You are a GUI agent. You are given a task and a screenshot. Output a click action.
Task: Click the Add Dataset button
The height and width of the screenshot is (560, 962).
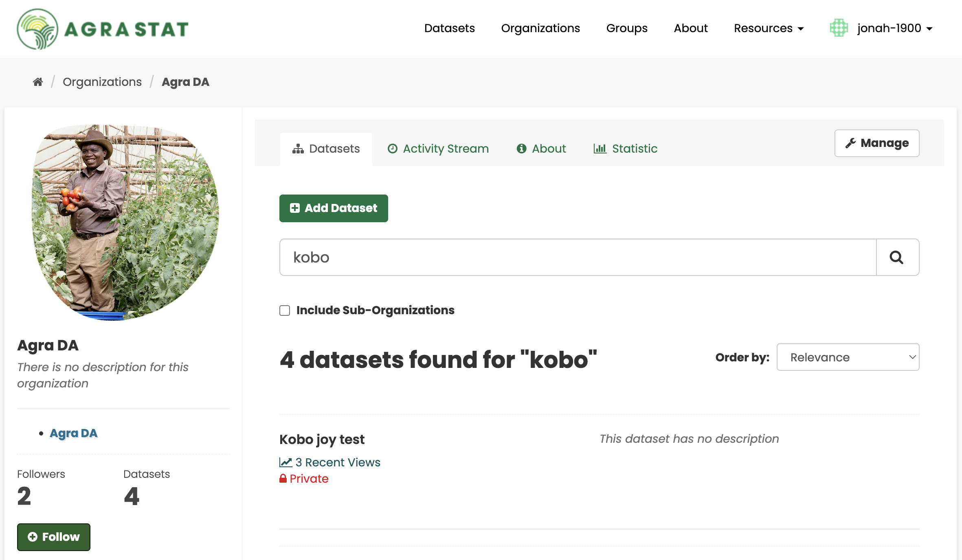click(x=334, y=208)
